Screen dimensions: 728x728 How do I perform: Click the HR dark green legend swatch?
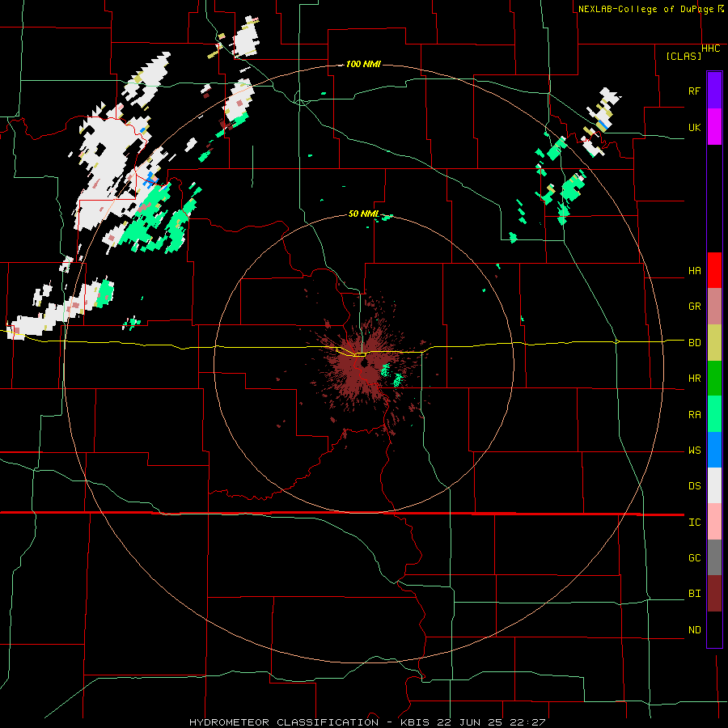click(714, 379)
